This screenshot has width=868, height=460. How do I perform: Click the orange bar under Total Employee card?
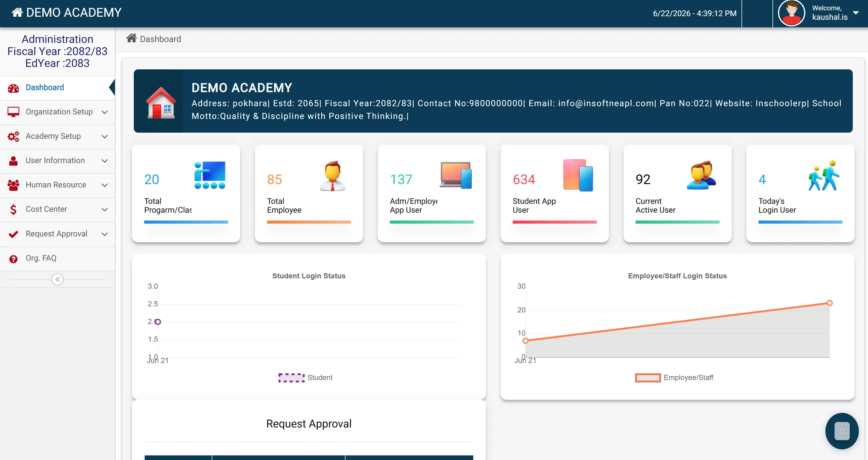[309, 222]
